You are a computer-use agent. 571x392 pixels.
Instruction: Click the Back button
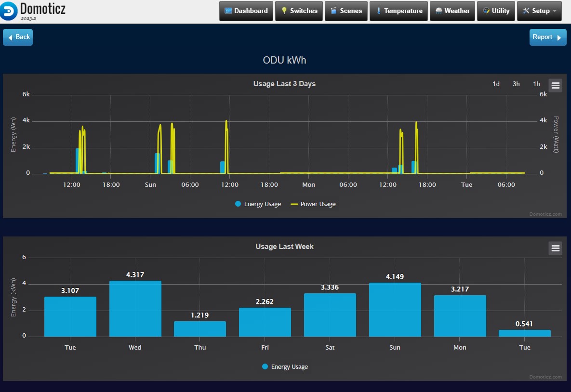18,37
